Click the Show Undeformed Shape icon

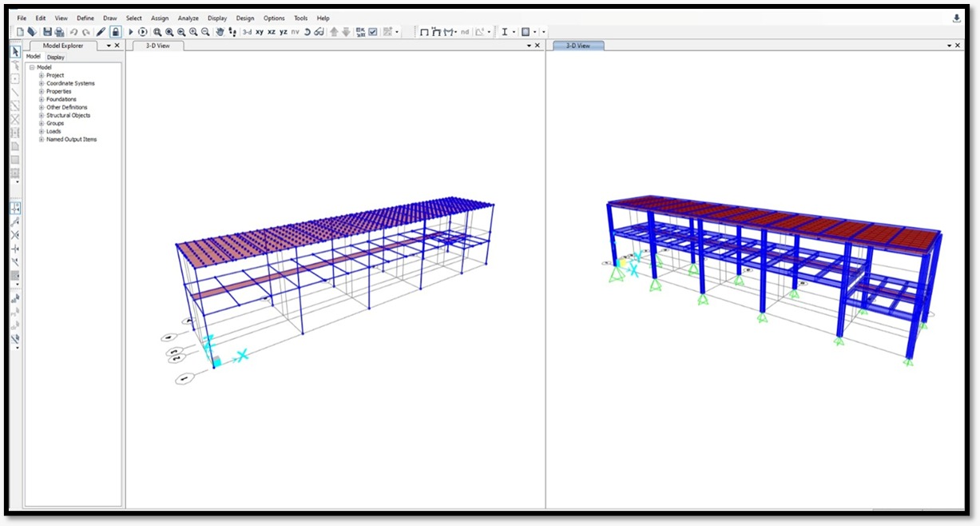point(425,32)
